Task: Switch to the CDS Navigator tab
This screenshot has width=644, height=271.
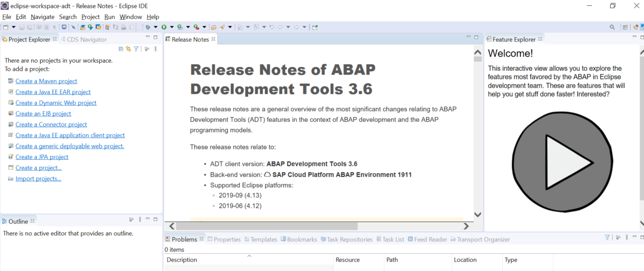Action: [86, 39]
